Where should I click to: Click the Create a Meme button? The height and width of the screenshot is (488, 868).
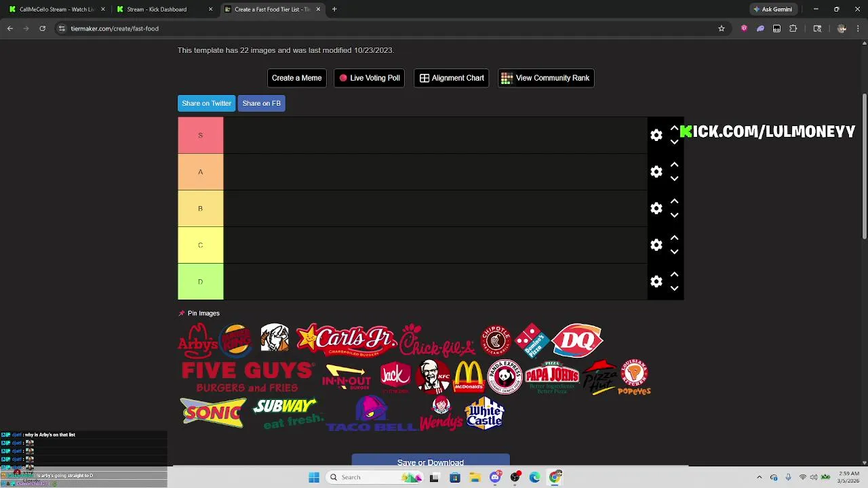tap(297, 78)
